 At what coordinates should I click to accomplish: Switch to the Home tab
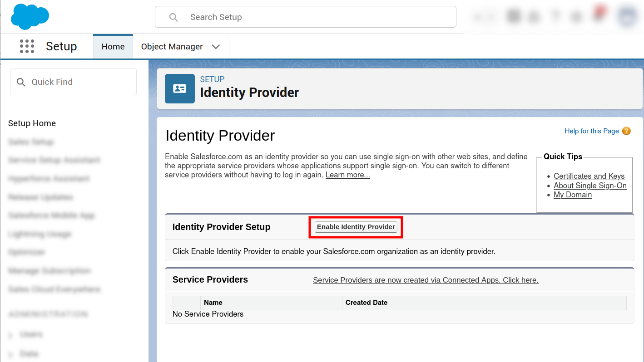click(113, 47)
